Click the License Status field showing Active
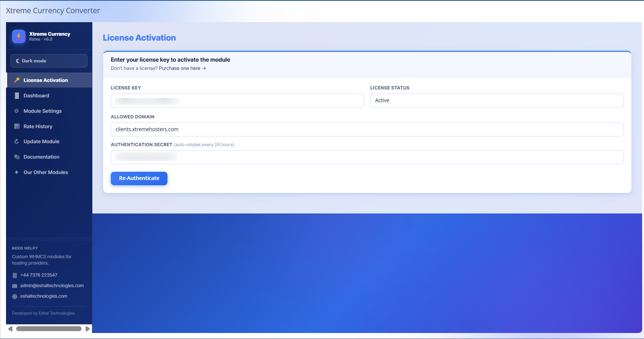Screen dimensions: 644x339 pyautogui.click(x=496, y=101)
